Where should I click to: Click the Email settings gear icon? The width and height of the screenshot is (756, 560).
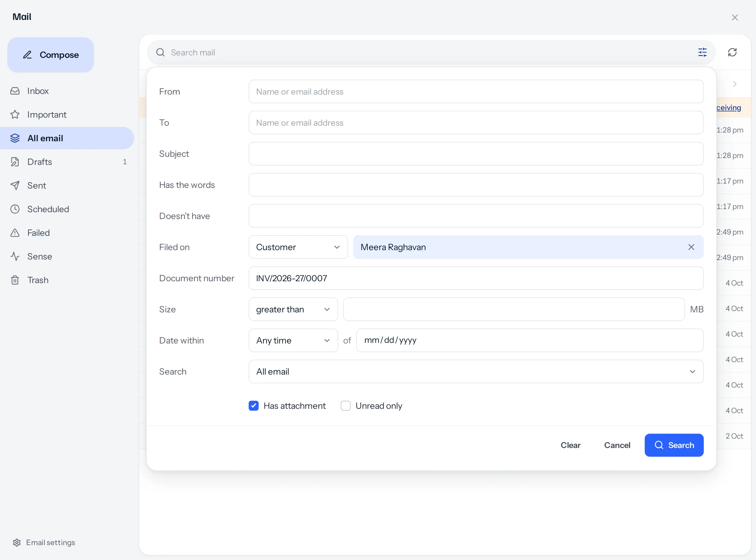(17, 542)
